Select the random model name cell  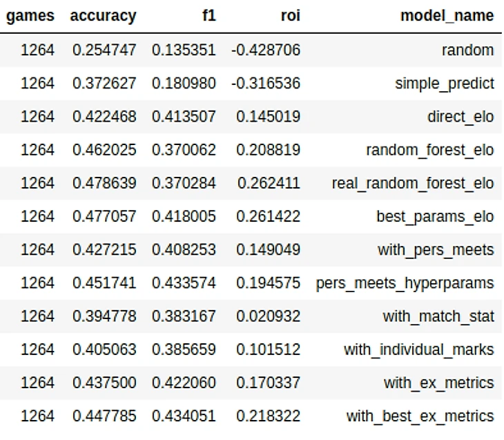[467, 50]
